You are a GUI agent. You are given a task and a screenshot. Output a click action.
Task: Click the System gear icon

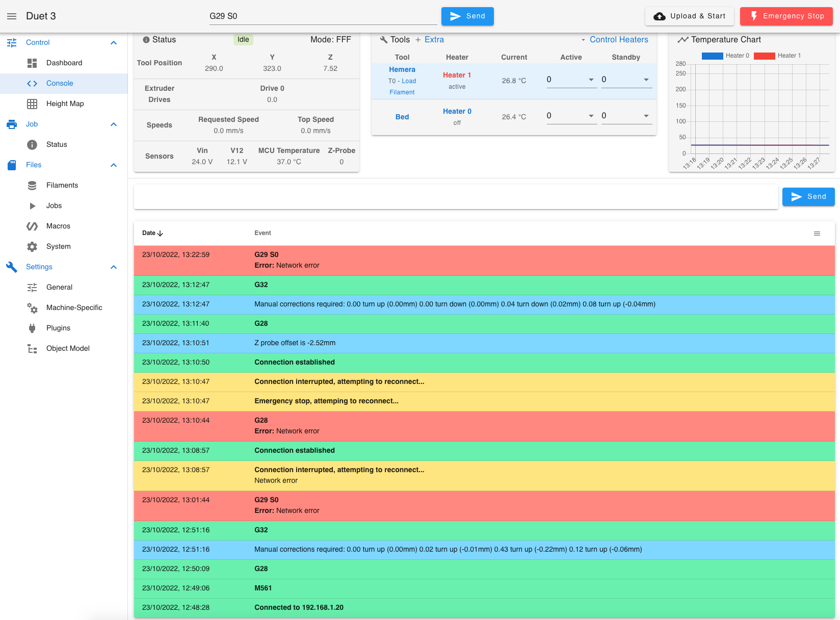click(32, 247)
